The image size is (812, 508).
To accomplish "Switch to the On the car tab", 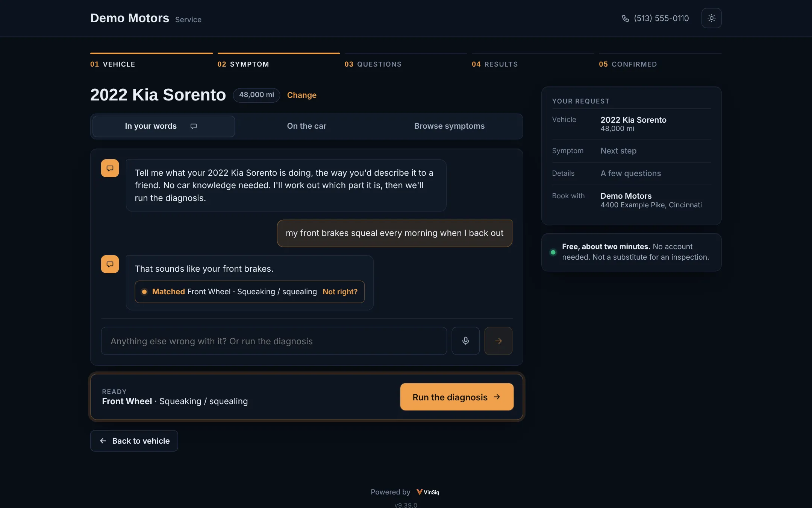I will coord(306,126).
